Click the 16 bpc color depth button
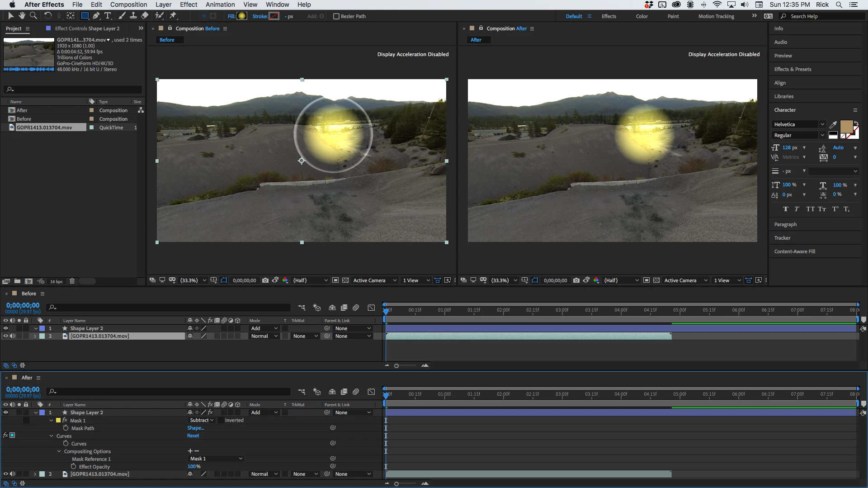 (56, 281)
